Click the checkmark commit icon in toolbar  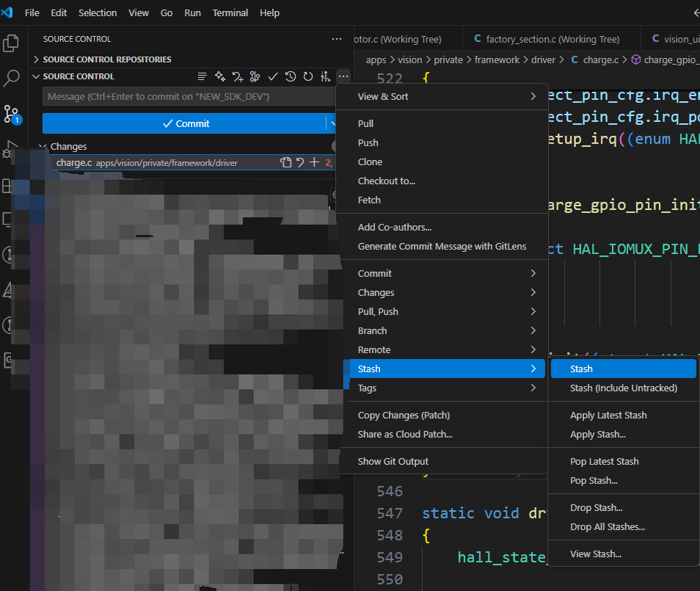coord(272,76)
